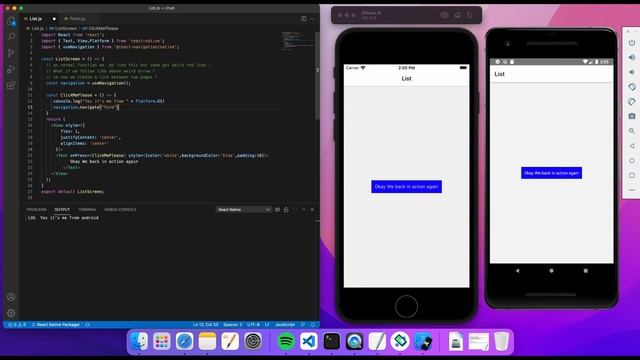Clear the output panel contents
640x360 pixels.
pos(278,209)
